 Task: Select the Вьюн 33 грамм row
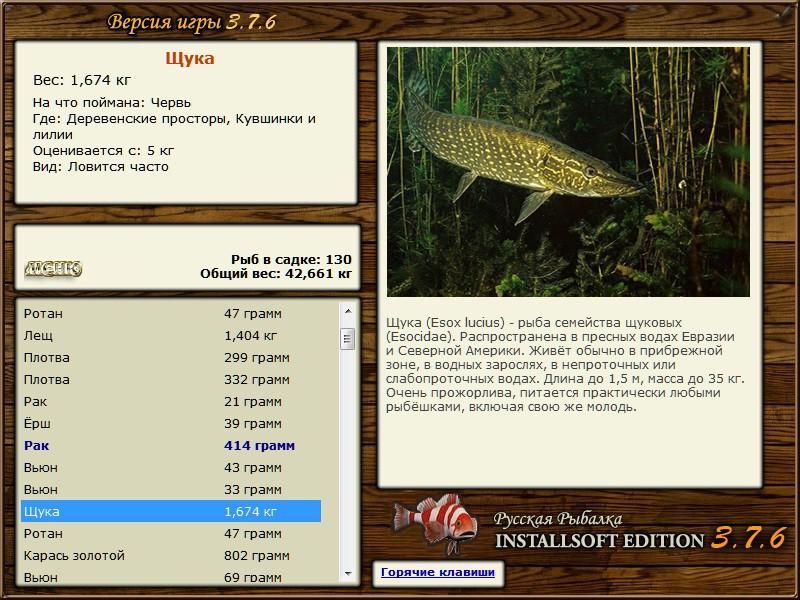click(171, 489)
